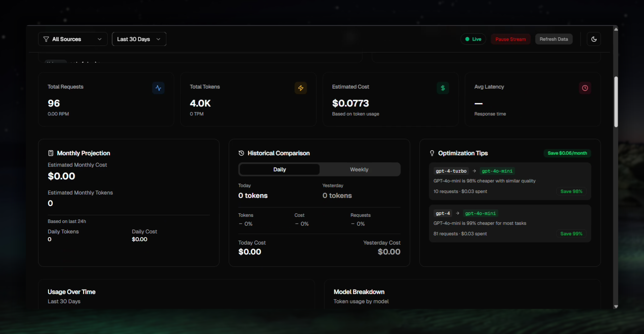The image size is (644, 334).
Task: Click the scrollbar down arrow
Action: coord(616,307)
